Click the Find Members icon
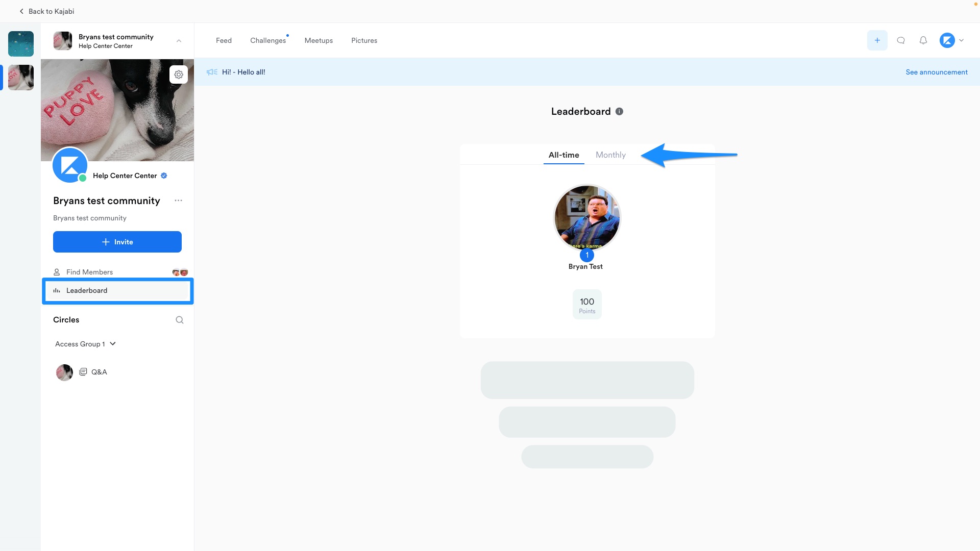 click(x=57, y=272)
